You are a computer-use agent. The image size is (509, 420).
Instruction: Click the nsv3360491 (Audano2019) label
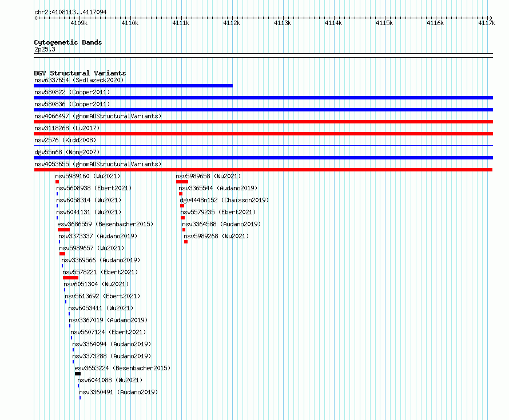point(118,392)
